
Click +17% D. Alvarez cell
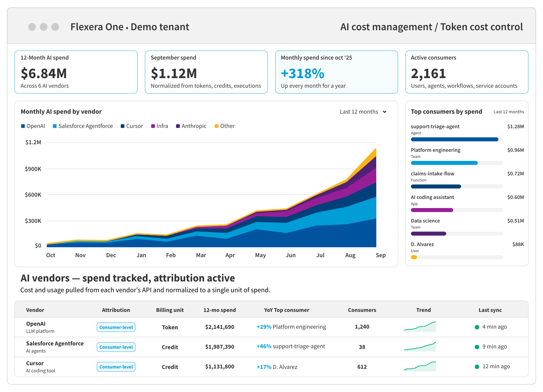point(277,367)
